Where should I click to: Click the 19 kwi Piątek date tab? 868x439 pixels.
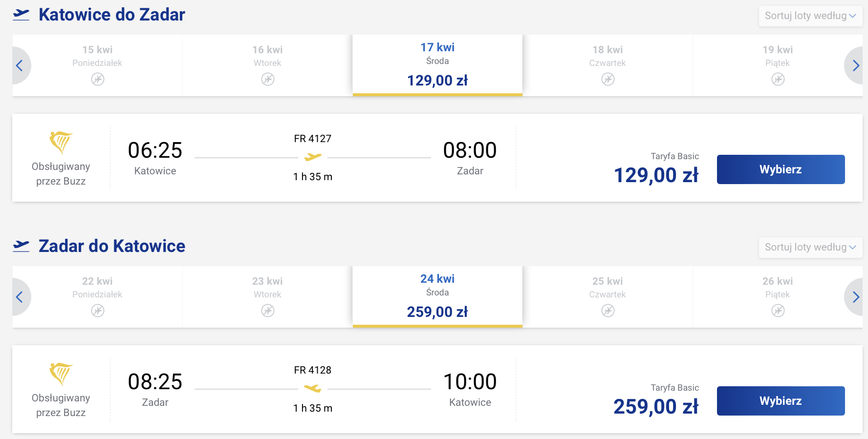click(777, 64)
